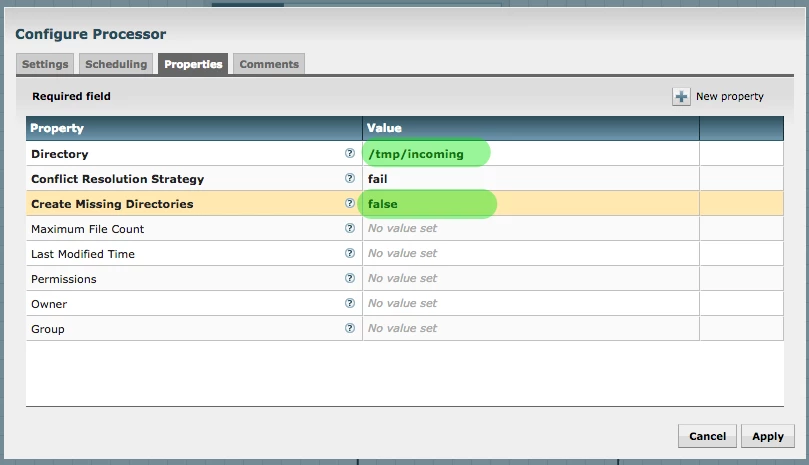809x465 pixels.
Task: Click the New property label
Action: [x=730, y=97]
